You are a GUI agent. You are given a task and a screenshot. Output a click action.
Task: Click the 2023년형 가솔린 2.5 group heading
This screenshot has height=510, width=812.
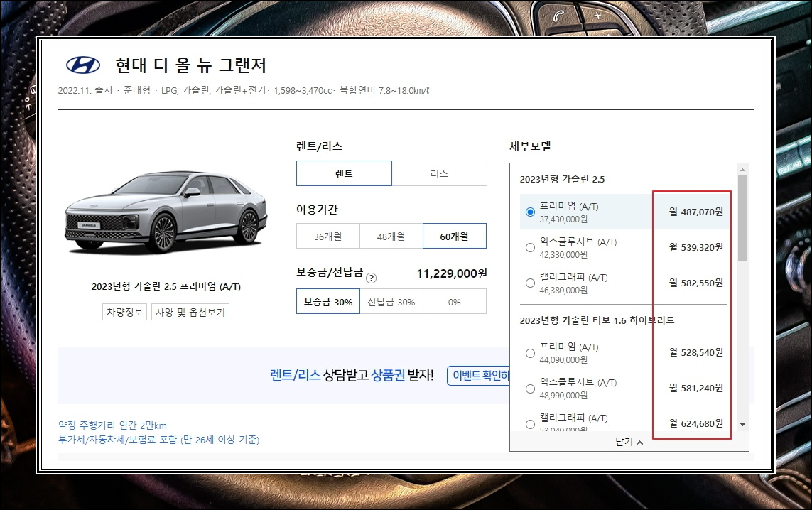point(563,179)
